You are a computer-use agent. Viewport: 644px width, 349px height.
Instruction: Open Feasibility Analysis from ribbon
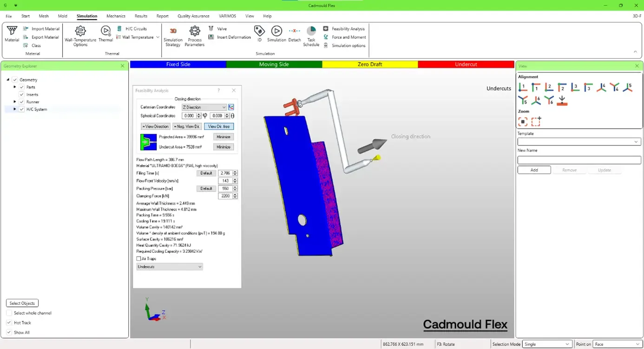point(344,29)
